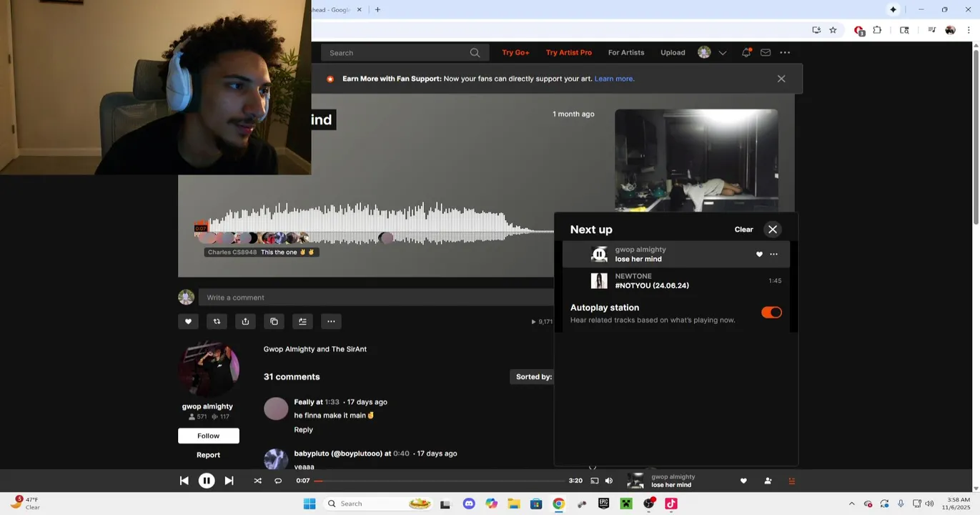Open the Chrome extensions puzzle icon
The width and height of the screenshot is (980, 515).
[877, 30]
